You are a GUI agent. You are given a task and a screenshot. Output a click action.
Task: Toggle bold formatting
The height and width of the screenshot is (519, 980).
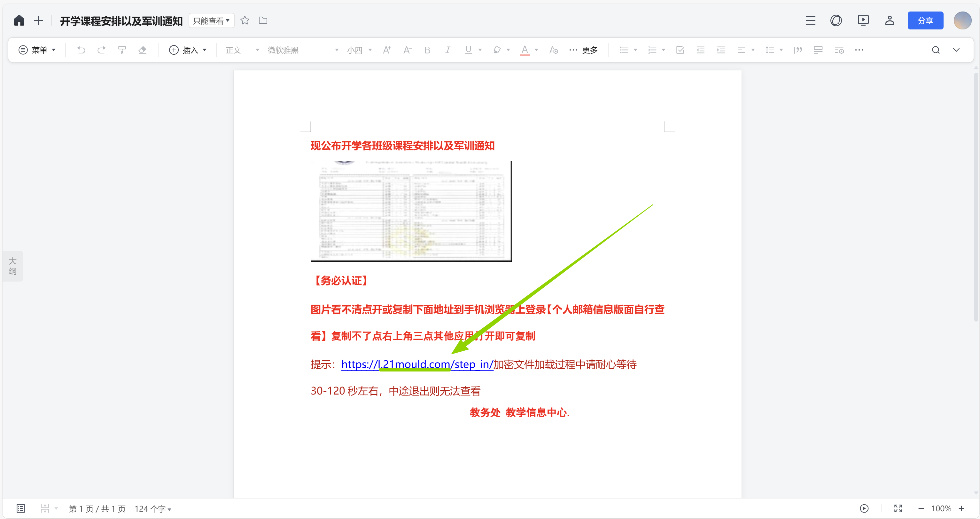[x=427, y=50]
